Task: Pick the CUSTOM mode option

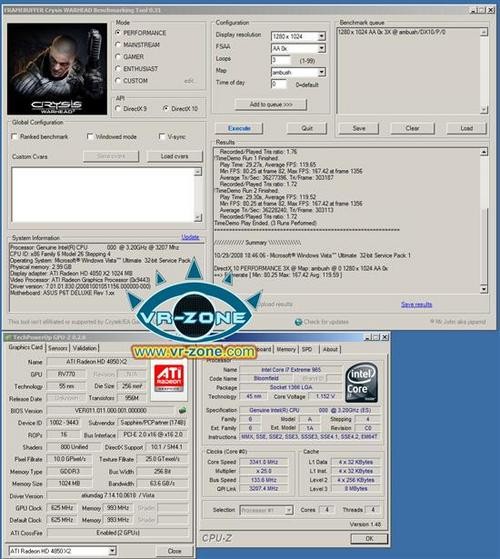Action: point(118,81)
